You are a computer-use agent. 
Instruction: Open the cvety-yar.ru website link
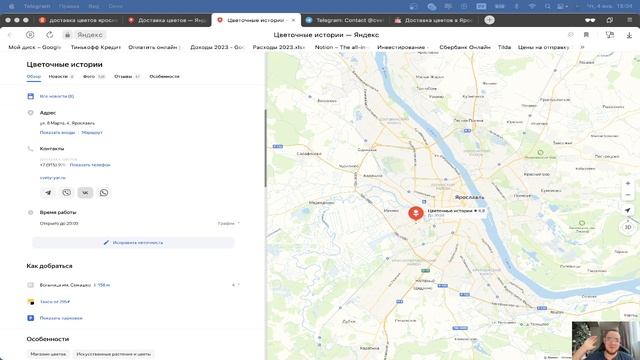point(53,178)
